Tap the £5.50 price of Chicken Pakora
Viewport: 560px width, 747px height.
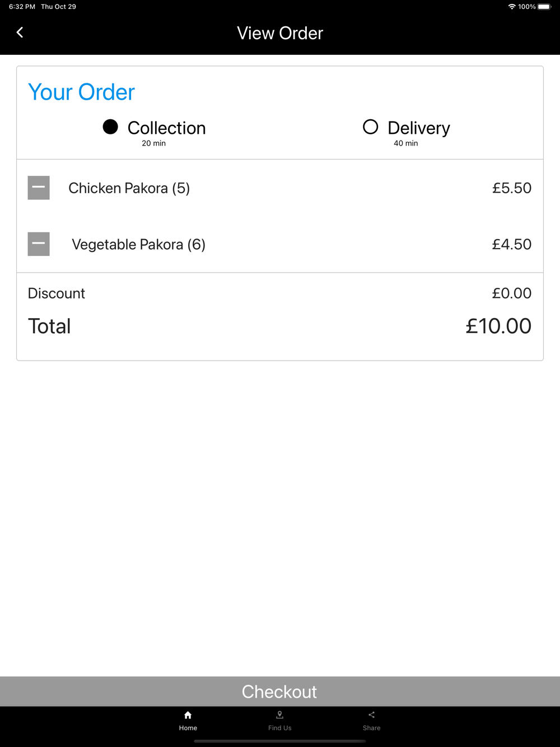pyautogui.click(x=511, y=188)
